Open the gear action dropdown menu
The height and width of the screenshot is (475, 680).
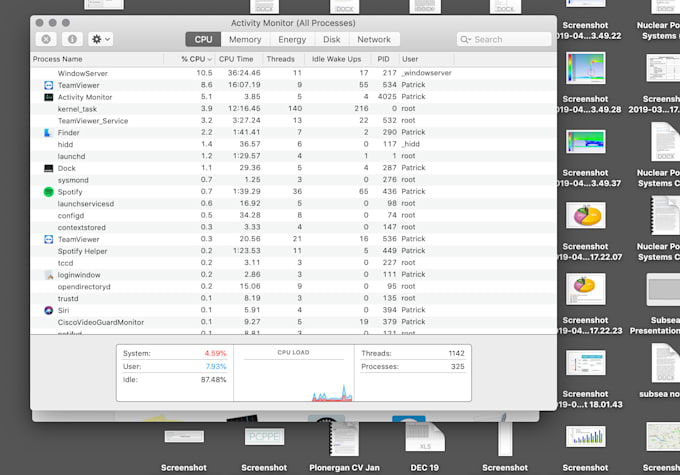[x=101, y=39]
